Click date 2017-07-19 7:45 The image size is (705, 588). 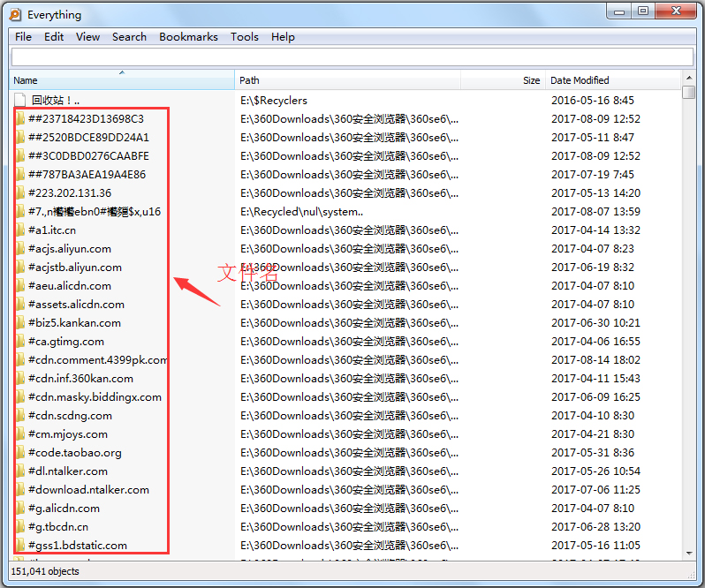coord(593,174)
